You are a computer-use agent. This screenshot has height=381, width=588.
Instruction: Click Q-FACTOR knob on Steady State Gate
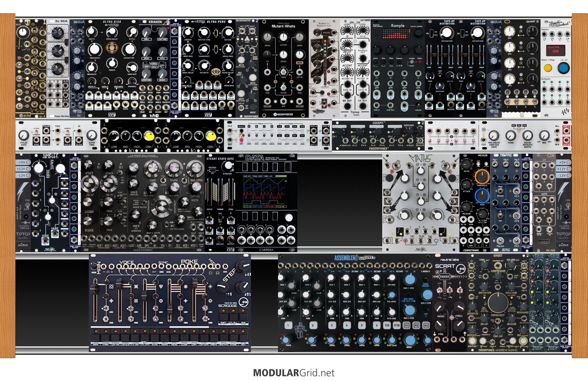click(x=229, y=166)
